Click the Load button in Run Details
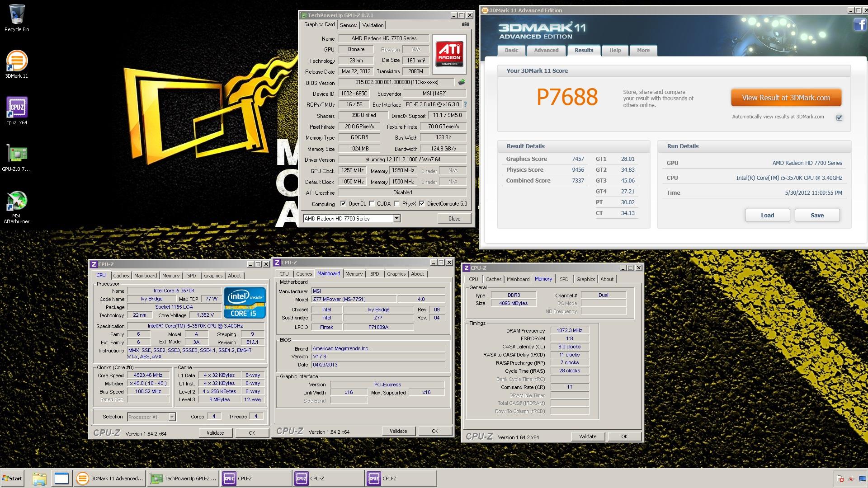 click(767, 216)
